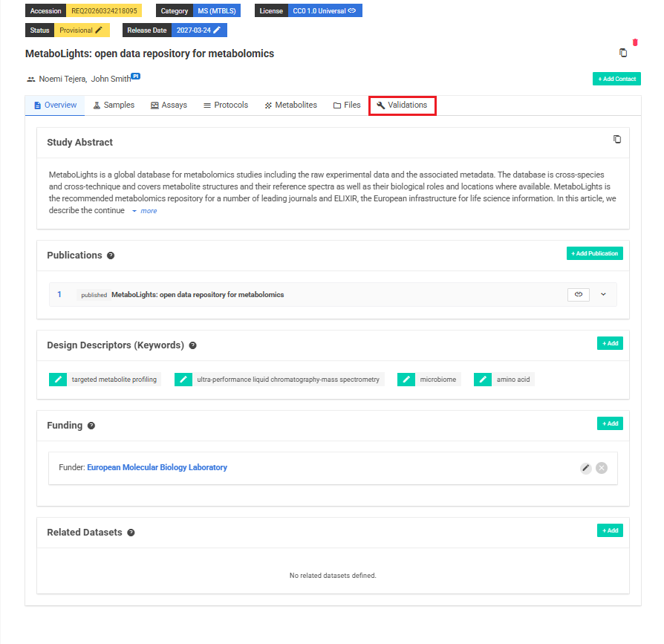Edit the "amino acid" keyword pencil icon
The image size is (664, 644).
(482, 379)
